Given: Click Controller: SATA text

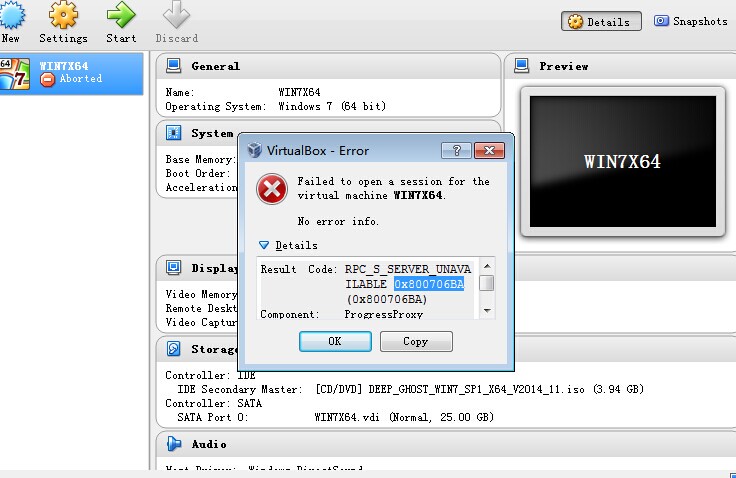Looking at the screenshot, I should [214, 403].
